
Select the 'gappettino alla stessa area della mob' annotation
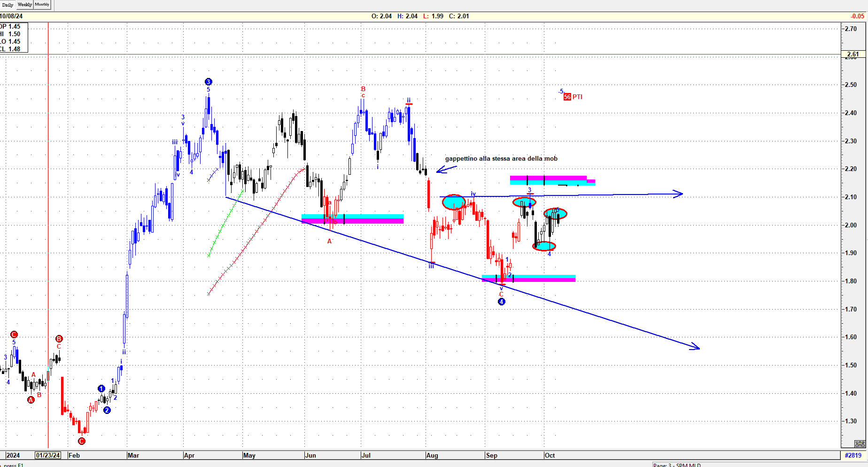pos(501,159)
